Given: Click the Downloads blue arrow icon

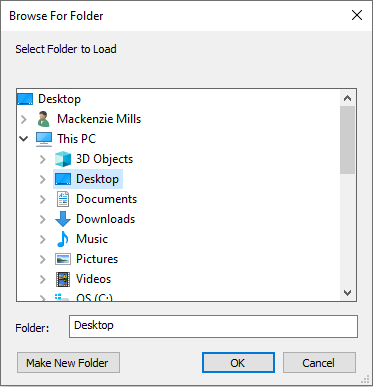Looking at the screenshot, I should click(x=63, y=219).
